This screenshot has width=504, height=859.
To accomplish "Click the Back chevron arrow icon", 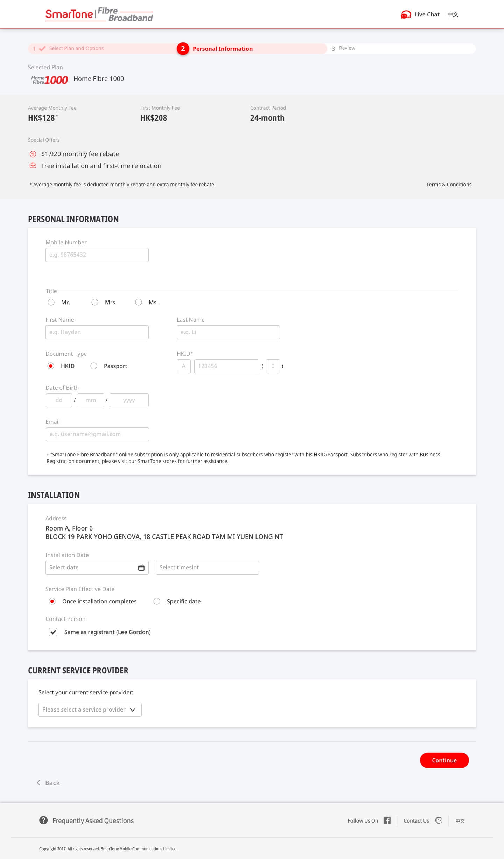I will tap(38, 783).
